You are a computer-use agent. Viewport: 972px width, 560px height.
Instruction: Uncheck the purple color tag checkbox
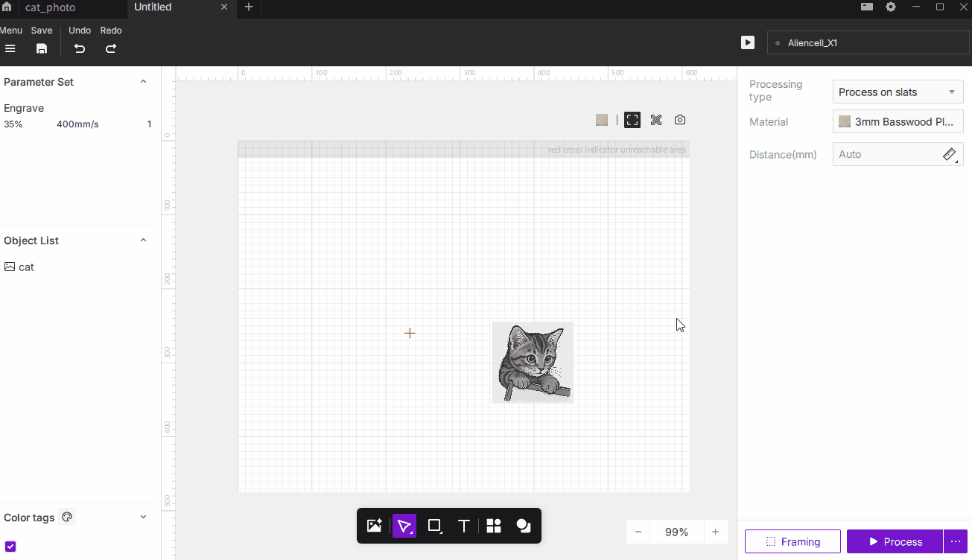(x=10, y=547)
